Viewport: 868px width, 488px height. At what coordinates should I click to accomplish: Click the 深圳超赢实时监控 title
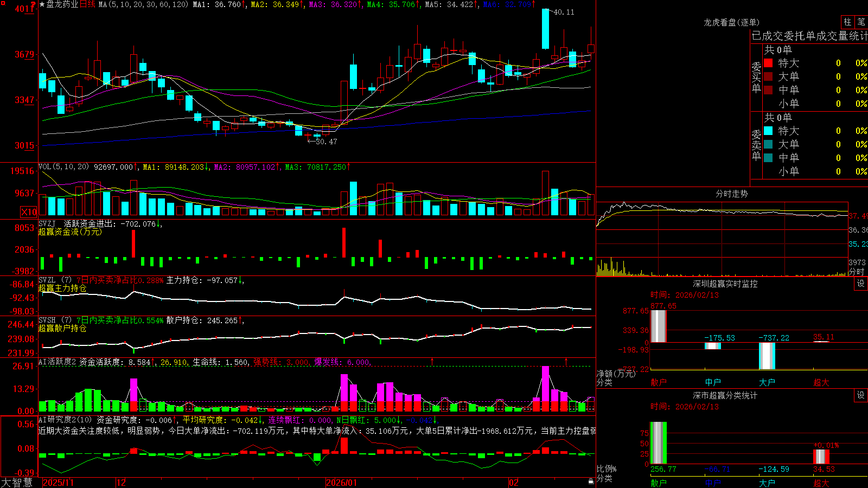[x=725, y=284]
